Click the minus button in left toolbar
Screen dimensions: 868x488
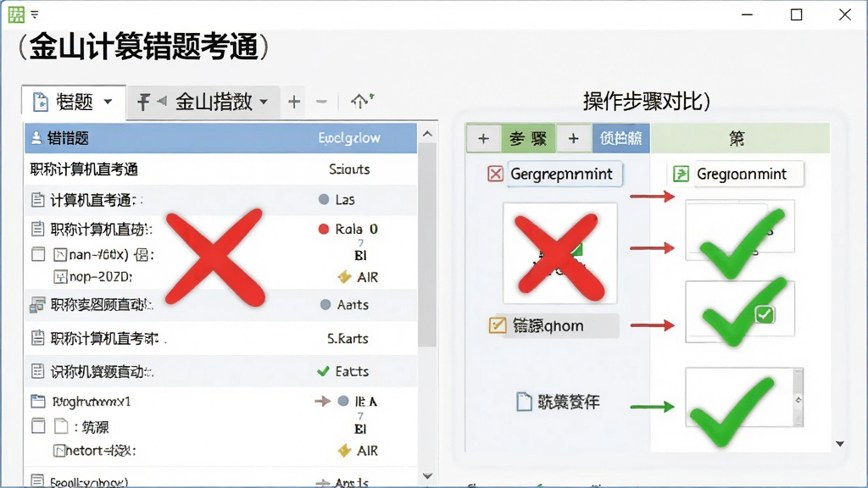321,102
